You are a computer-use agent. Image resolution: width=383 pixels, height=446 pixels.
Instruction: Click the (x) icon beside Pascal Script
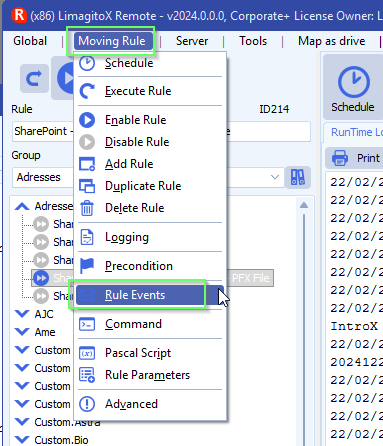click(87, 353)
